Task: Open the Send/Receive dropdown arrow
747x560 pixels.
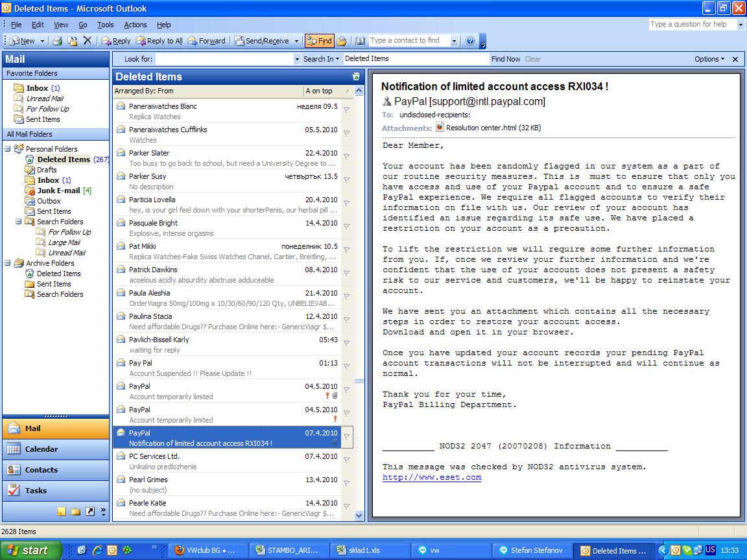Action: (297, 41)
